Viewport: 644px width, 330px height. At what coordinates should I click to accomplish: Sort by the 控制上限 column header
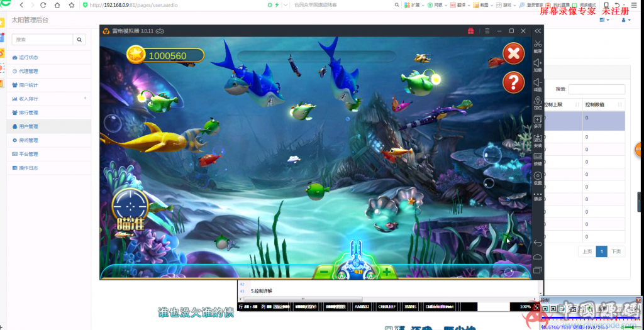tap(563, 105)
